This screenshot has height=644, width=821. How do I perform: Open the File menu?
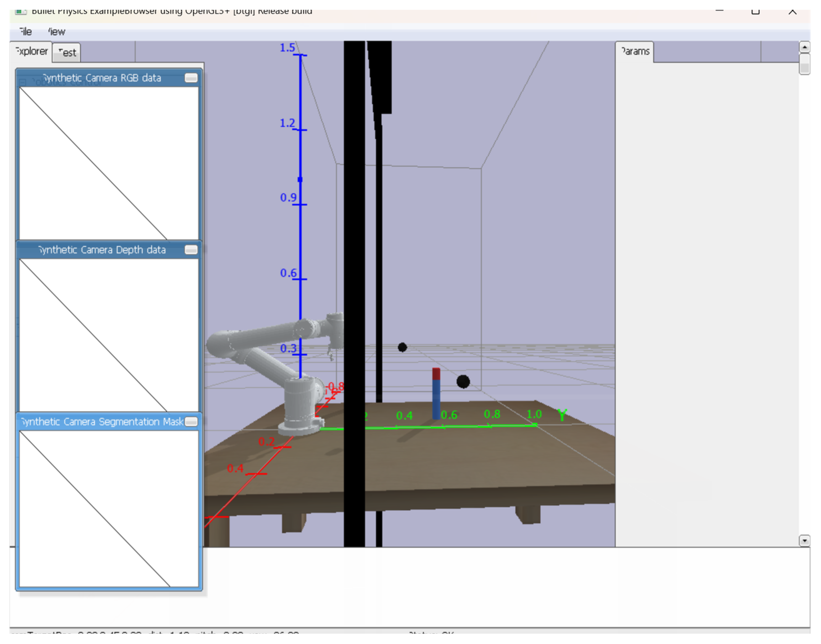(x=26, y=32)
